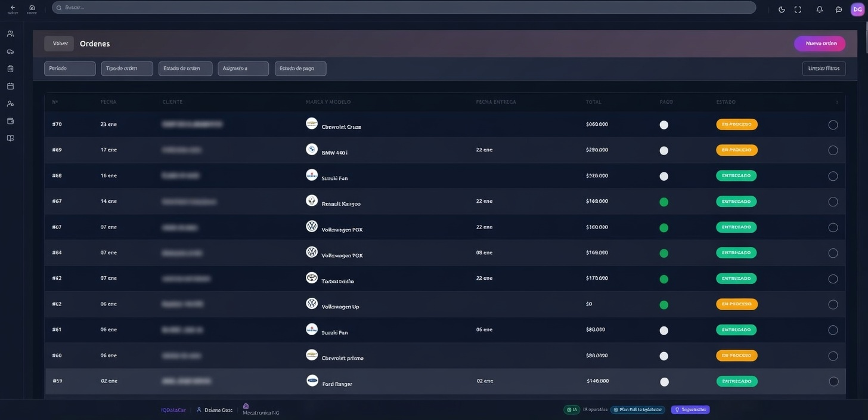Open the calendar icon in sidebar
The image size is (868, 420).
pyautogui.click(x=10, y=86)
